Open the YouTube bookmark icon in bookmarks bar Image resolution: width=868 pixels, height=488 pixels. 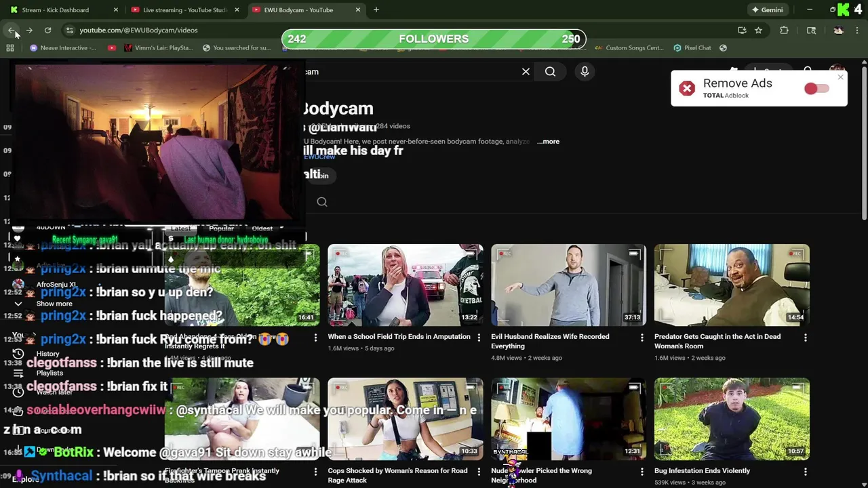[x=112, y=47]
